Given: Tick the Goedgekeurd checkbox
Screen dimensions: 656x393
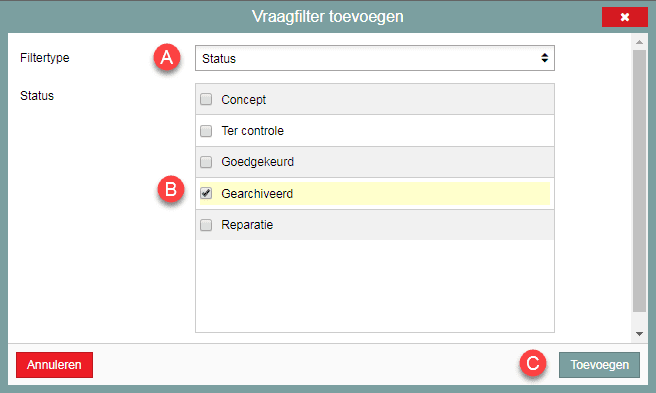Looking at the screenshot, I should tap(206, 162).
